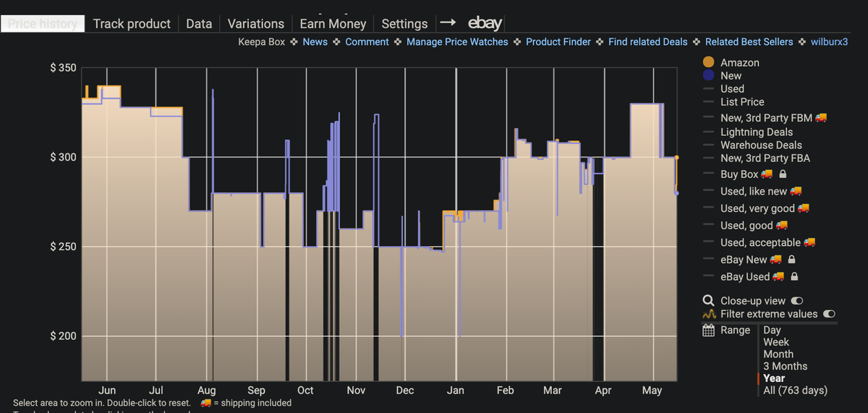Click the latest Amazon price point on chart
This screenshot has width=868, height=413.
[677, 157]
